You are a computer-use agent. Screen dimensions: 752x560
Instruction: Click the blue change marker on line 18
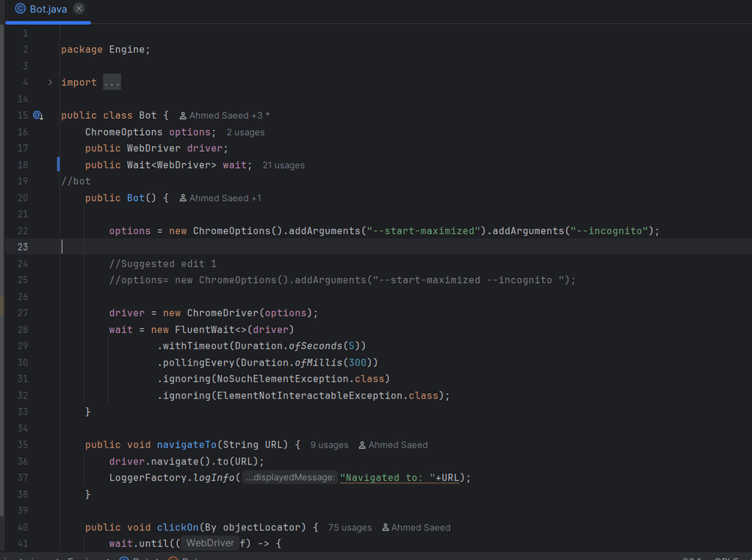(59, 164)
